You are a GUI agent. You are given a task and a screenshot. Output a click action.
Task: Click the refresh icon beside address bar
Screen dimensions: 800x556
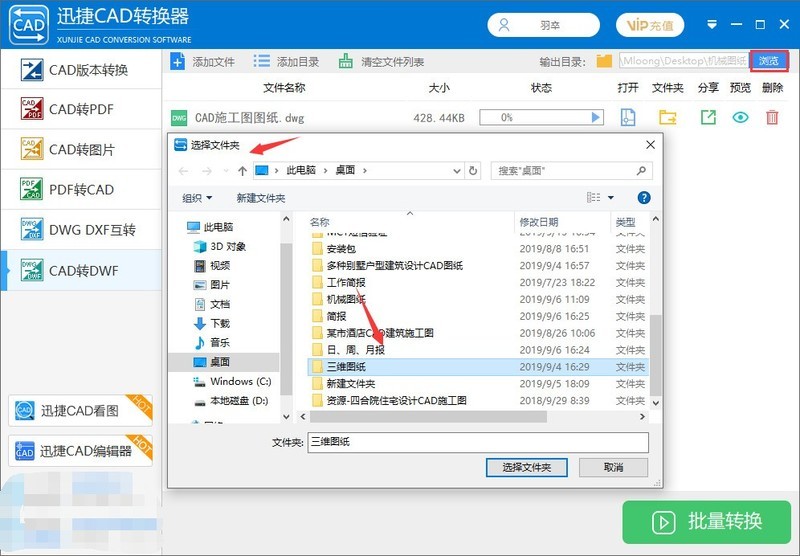click(472, 171)
